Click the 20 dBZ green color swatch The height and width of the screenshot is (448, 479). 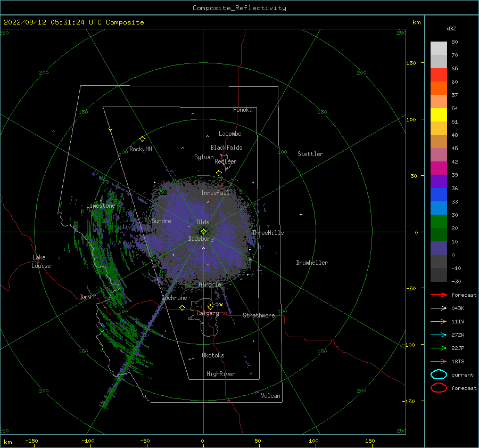click(x=439, y=222)
